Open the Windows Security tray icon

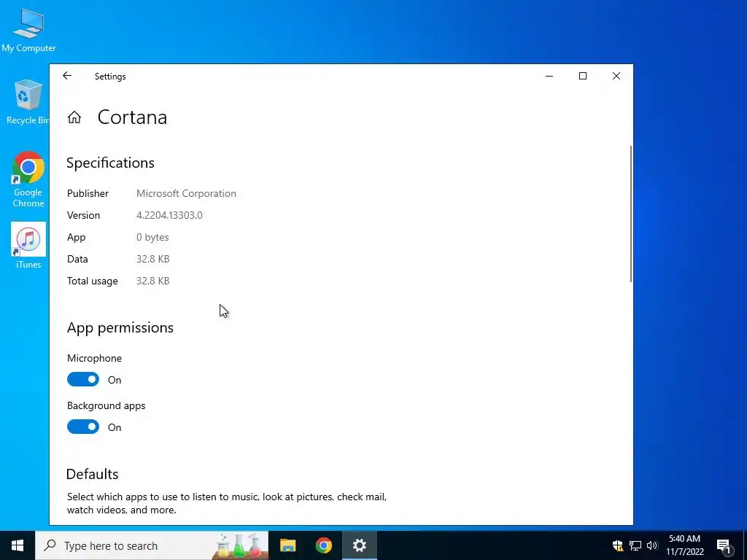pos(618,545)
